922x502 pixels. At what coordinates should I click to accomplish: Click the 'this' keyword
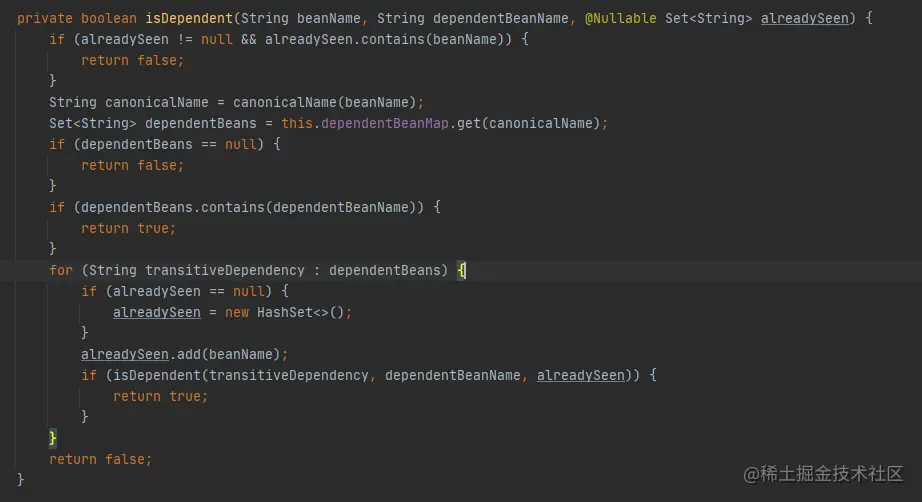[296, 123]
